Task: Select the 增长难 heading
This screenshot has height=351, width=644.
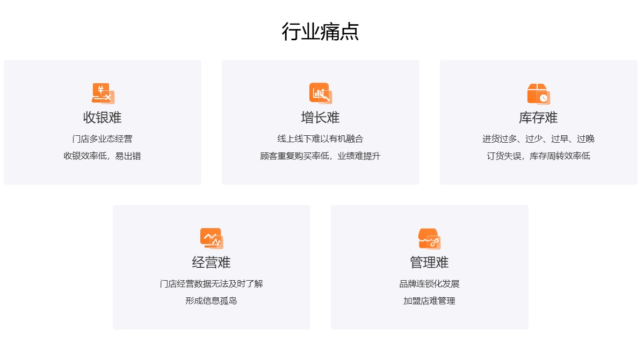Action: click(x=320, y=118)
